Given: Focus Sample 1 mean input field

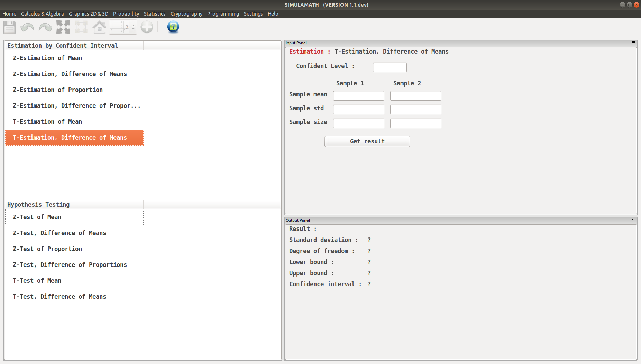Looking at the screenshot, I should pyautogui.click(x=359, y=96).
